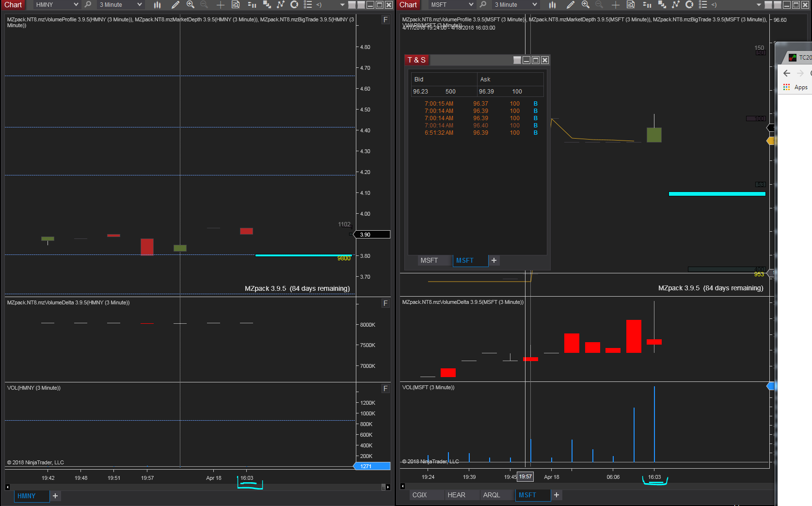Click the F button in HMNY mzVolumeDelta panel
The height and width of the screenshot is (506, 812).
tap(385, 303)
